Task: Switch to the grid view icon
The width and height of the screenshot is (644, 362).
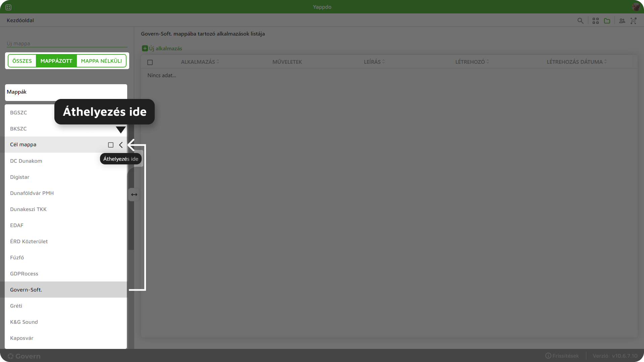Action: [x=596, y=21]
